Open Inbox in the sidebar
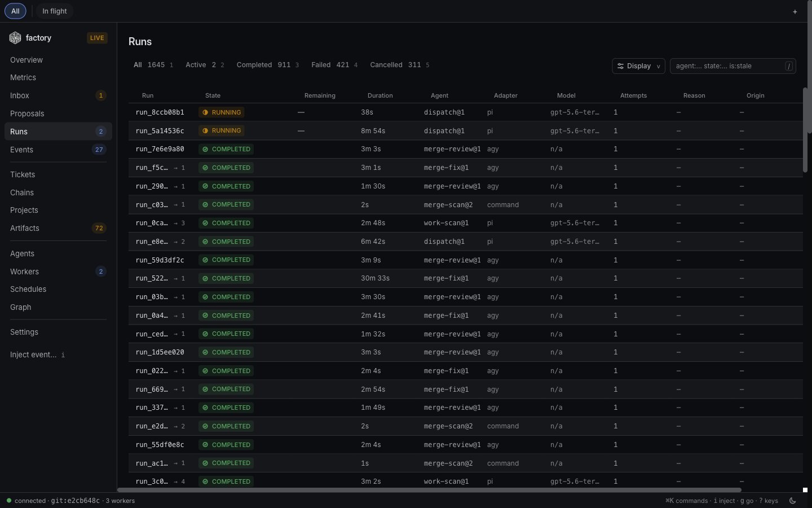 [x=58, y=95]
